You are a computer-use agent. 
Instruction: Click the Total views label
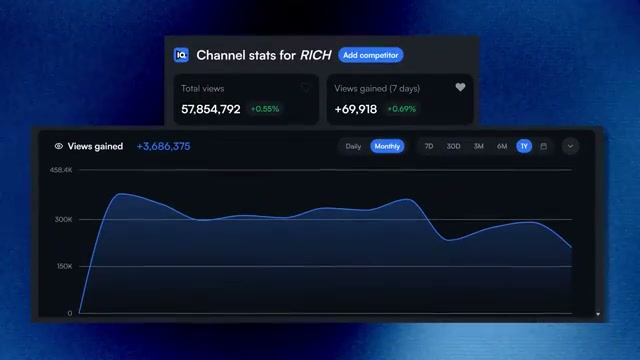tap(202, 89)
